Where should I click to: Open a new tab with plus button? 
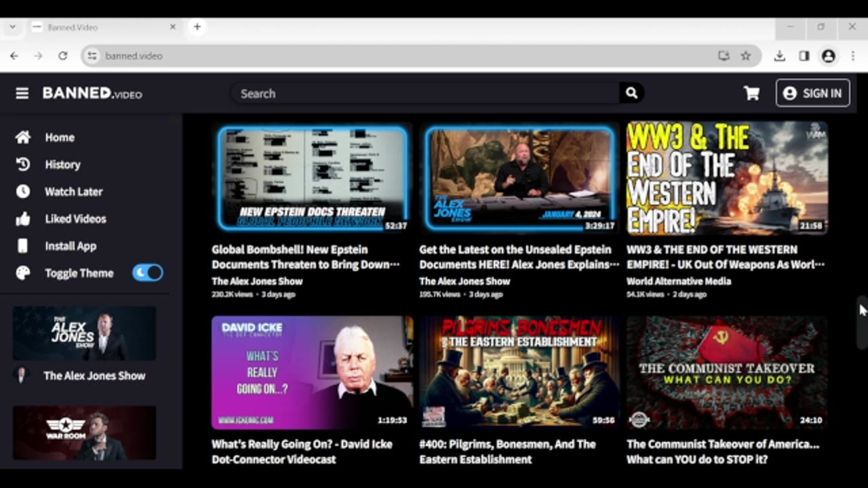tap(197, 27)
